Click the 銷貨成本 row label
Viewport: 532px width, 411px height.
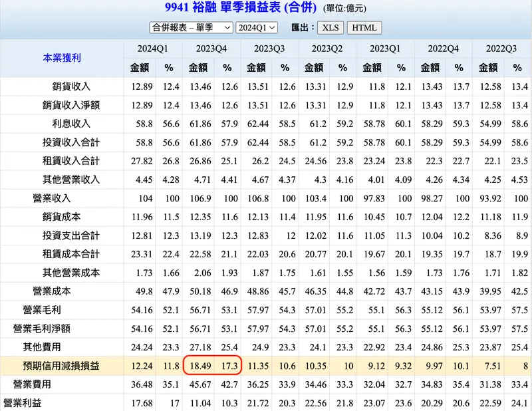coord(61,217)
